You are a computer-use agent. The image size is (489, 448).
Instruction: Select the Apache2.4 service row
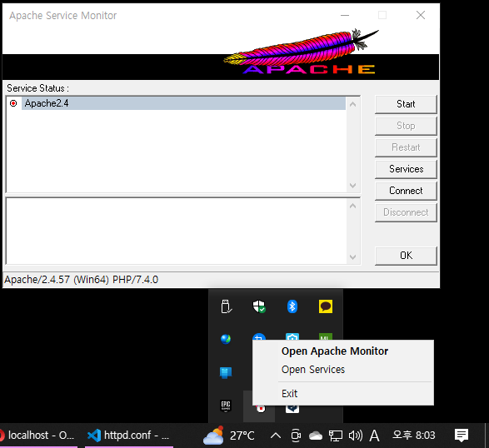click(183, 103)
